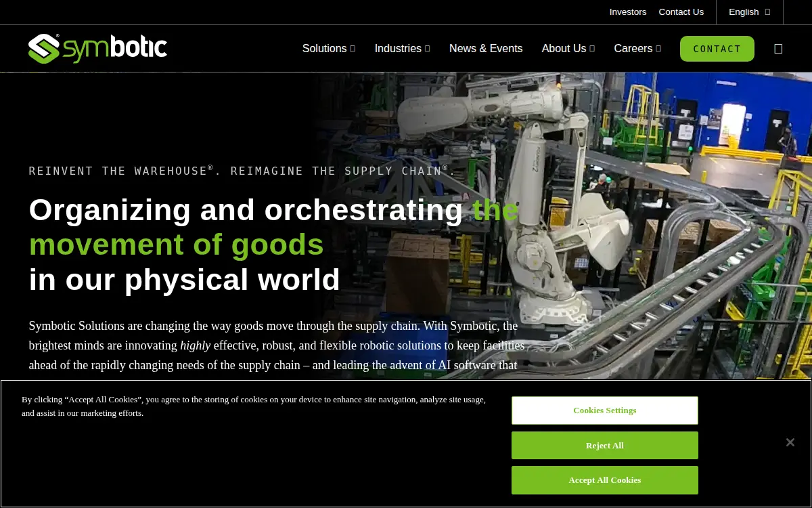The width and height of the screenshot is (812, 508).
Task: Click the 'Symbotic Solutions are changing' paragraph
Action: (277, 345)
